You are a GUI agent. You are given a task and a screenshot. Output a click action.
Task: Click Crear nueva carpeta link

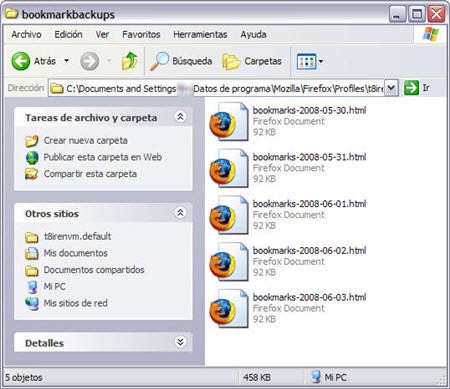click(86, 141)
